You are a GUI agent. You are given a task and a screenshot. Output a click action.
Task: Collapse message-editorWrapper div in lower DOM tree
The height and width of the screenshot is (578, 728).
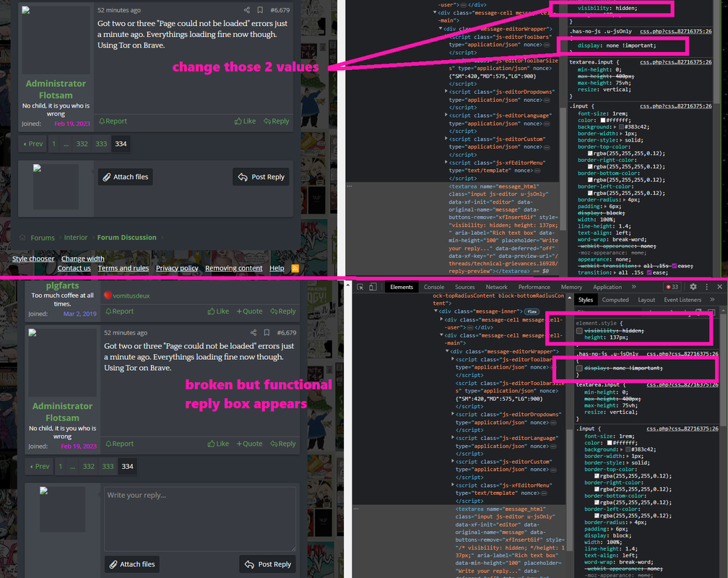(447, 352)
